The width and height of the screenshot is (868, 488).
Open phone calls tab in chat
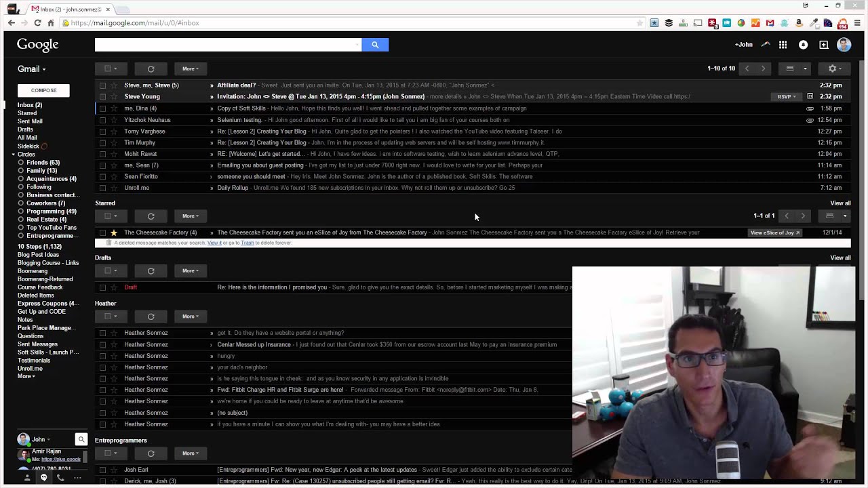(60, 478)
